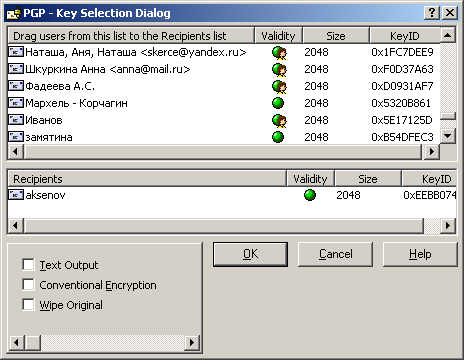The height and width of the screenshot is (360, 464).
Task: Tick the Wipe Original checkbox
Action: [28, 305]
